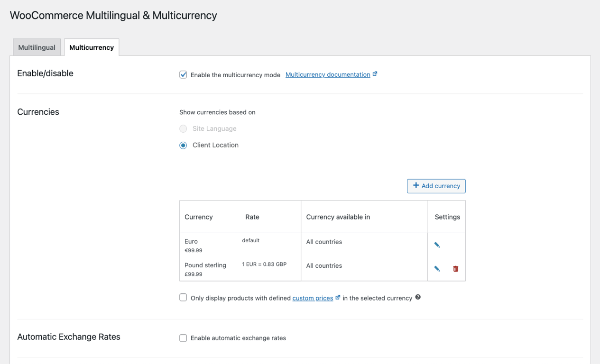Click the external link icon next to custom prices

click(338, 297)
